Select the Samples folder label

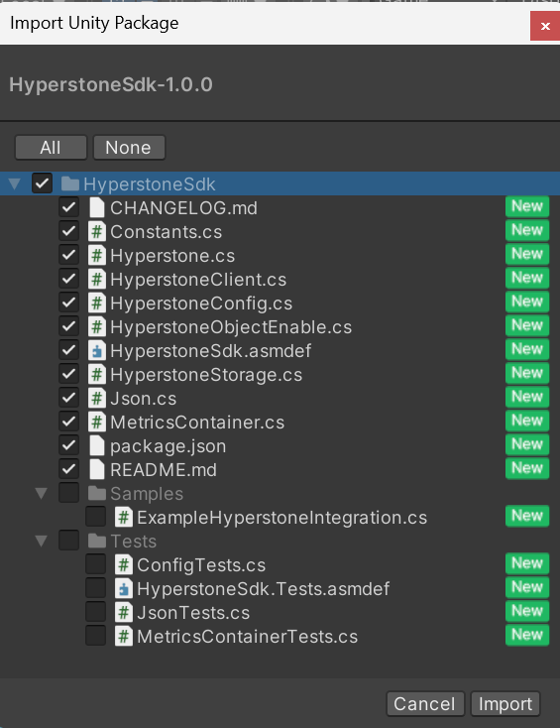pyautogui.click(x=147, y=494)
